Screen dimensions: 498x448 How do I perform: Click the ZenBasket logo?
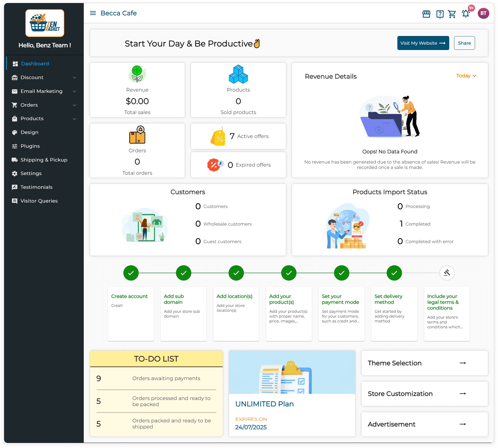point(45,23)
